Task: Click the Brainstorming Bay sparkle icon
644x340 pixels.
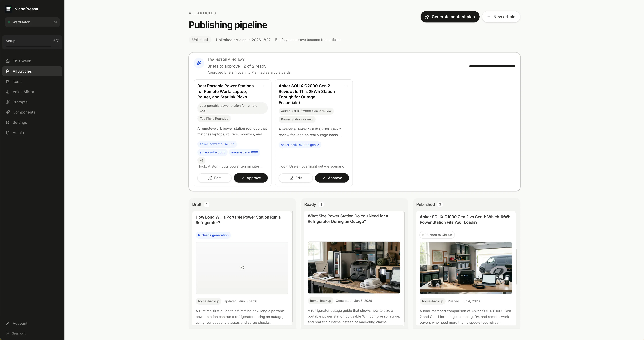Action: coord(199,63)
